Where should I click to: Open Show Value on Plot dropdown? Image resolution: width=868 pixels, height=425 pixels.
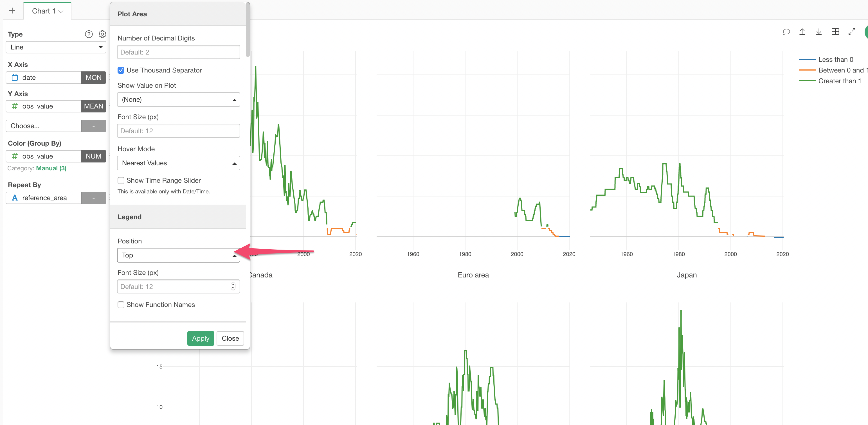(x=178, y=99)
